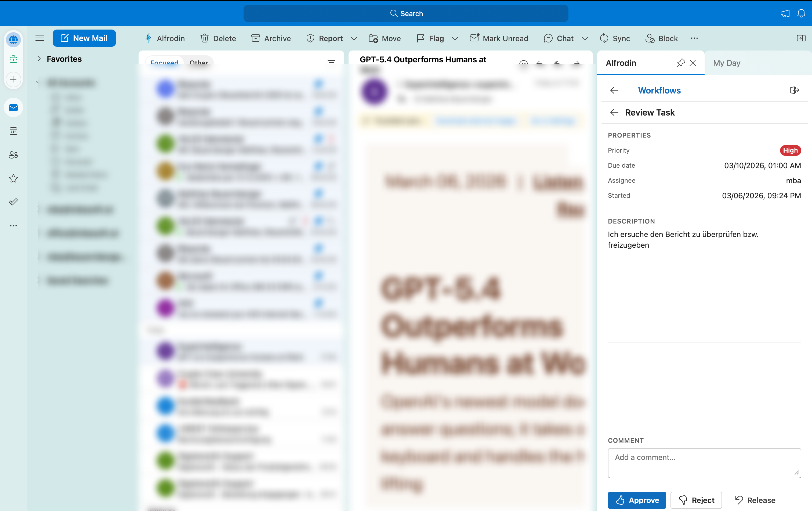Approve the review task

pyautogui.click(x=636, y=500)
